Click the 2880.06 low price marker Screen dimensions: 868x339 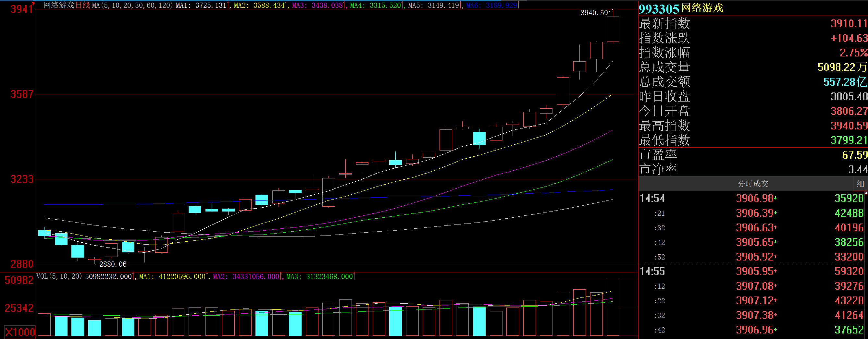pyautogui.click(x=113, y=264)
